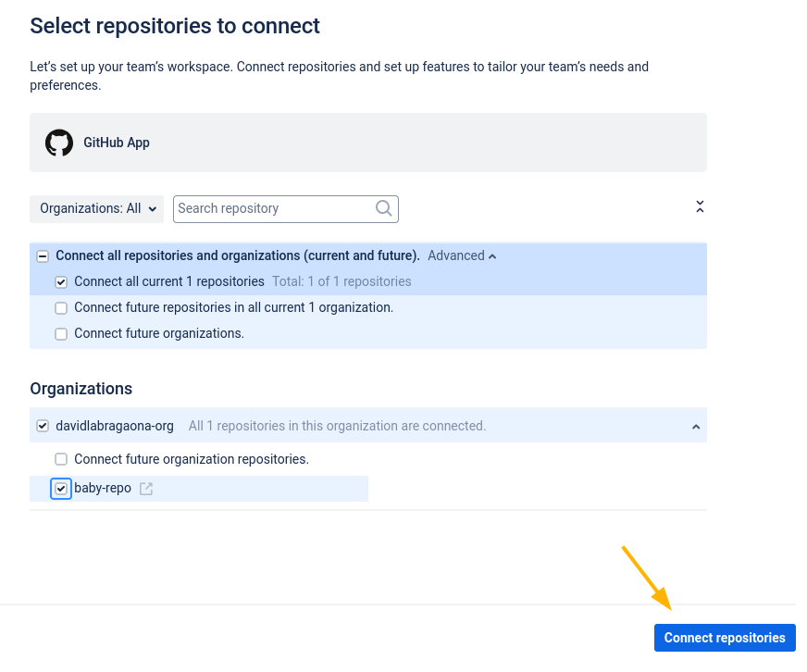The image size is (807, 672).
Task: Uncheck Connect all current 1 repositories
Action: pos(61,282)
